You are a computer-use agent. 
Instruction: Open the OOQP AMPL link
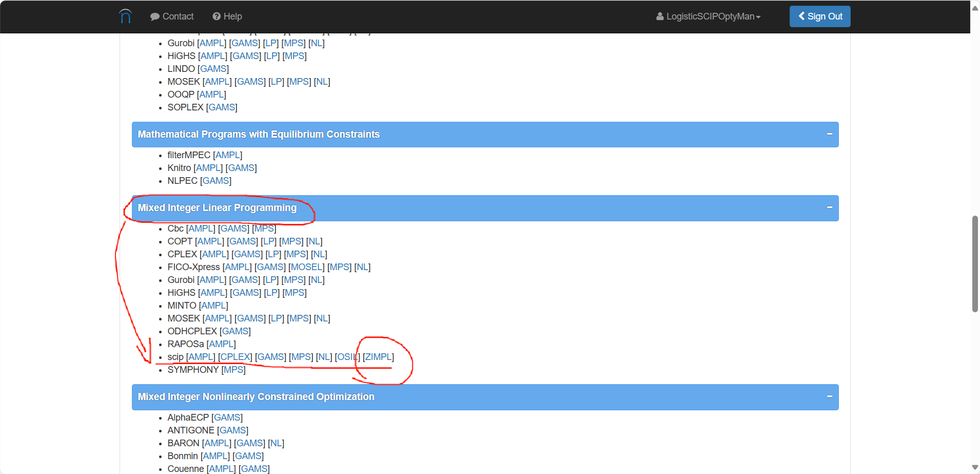[x=211, y=94]
